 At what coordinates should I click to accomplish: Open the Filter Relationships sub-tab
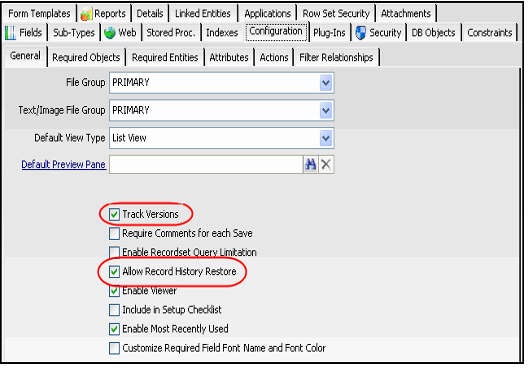coord(336,58)
